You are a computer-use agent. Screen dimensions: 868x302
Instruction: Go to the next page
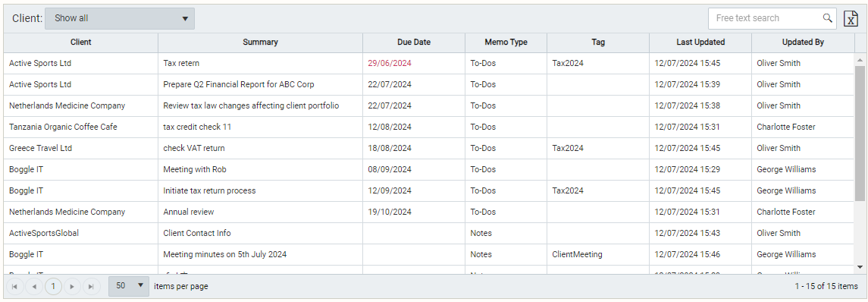(72, 287)
